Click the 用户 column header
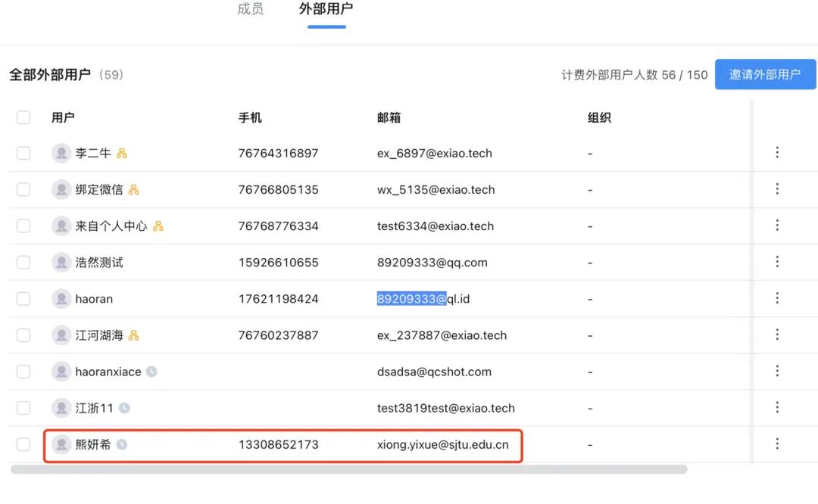This screenshot has width=818, height=504. 63,118
